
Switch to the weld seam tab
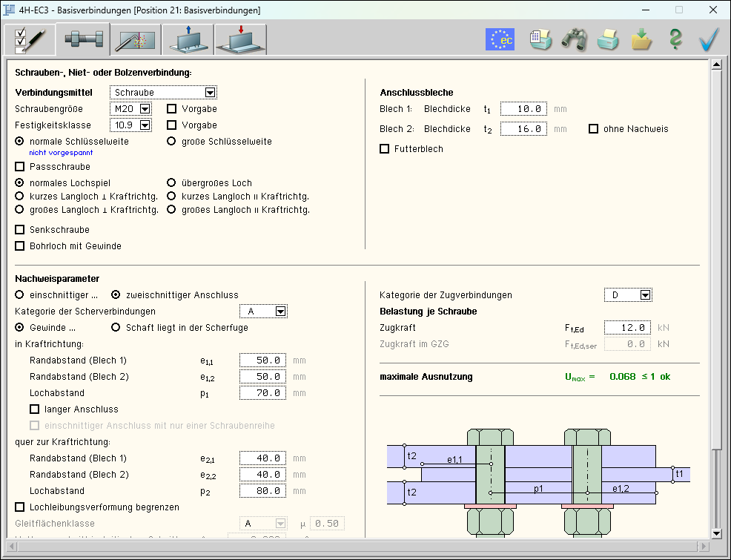click(135, 40)
